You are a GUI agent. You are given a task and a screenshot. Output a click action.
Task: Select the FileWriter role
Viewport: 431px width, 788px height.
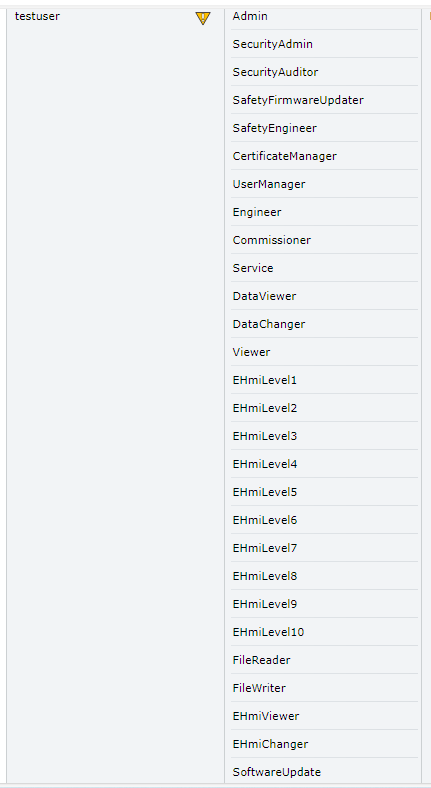coord(259,688)
